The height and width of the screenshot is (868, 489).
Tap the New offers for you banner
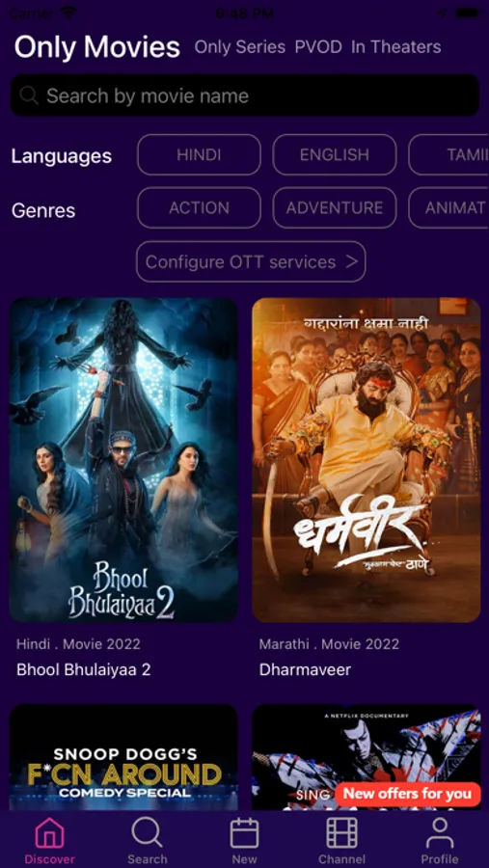pyautogui.click(x=408, y=795)
